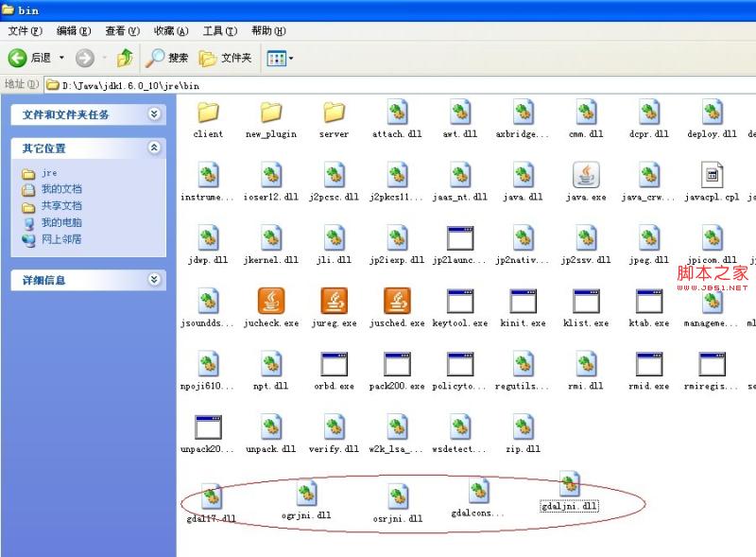Expand the 文件和文件夹任务 panel

coord(154,113)
